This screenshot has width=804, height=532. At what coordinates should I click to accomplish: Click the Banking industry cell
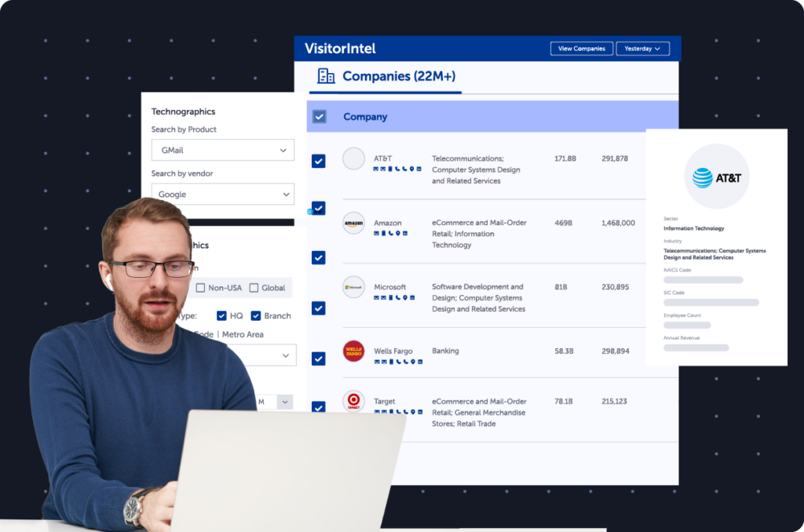pyautogui.click(x=445, y=351)
